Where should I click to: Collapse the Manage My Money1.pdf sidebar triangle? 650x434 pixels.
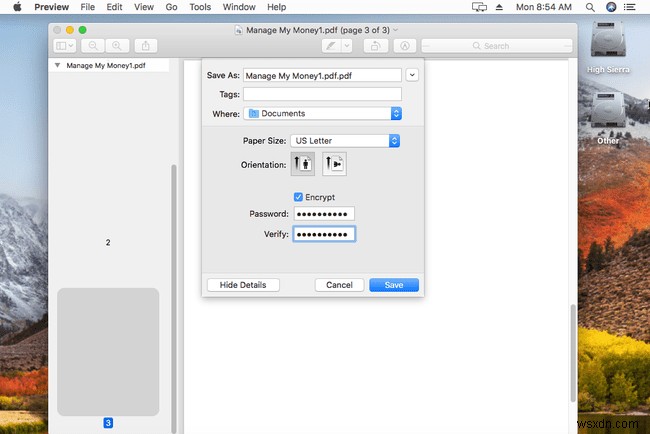[x=58, y=65]
